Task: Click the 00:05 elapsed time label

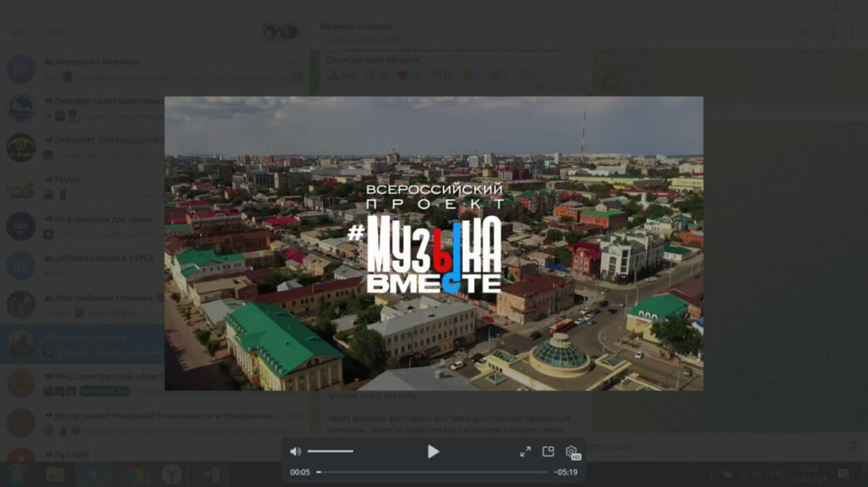Action: pyautogui.click(x=300, y=472)
